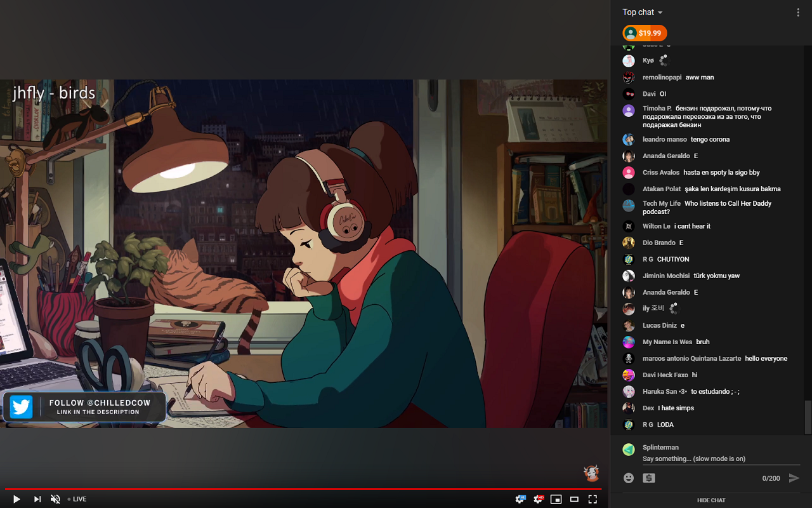Send the chat message arrow
The width and height of the screenshot is (812, 508).
(x=794, y=478)
